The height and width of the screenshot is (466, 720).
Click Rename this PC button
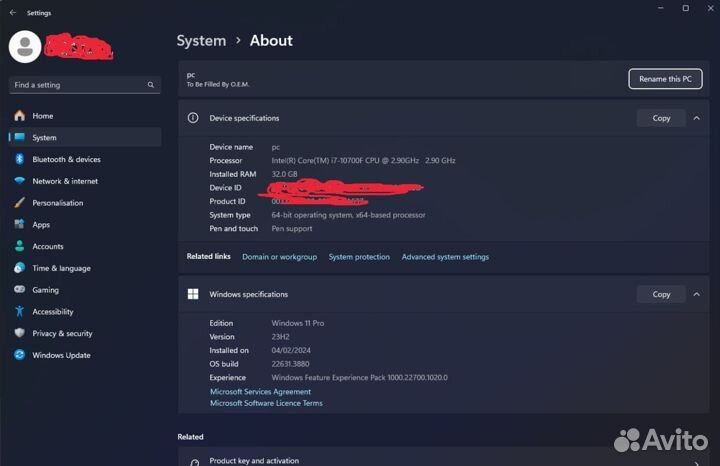pyautogui.click(x=665, y=79)
